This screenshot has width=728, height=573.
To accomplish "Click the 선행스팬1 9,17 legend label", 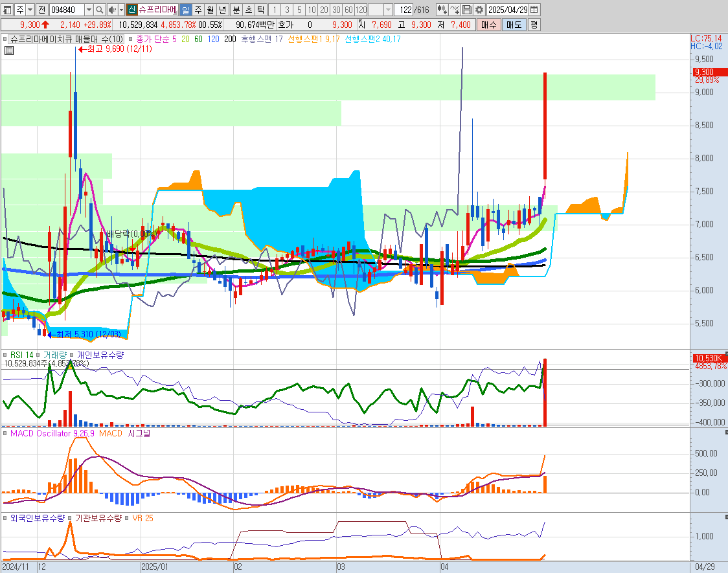I will tap(313, 39).
